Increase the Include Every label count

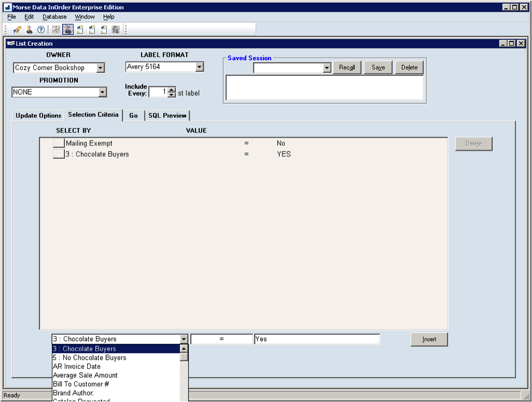click(172, 90)
